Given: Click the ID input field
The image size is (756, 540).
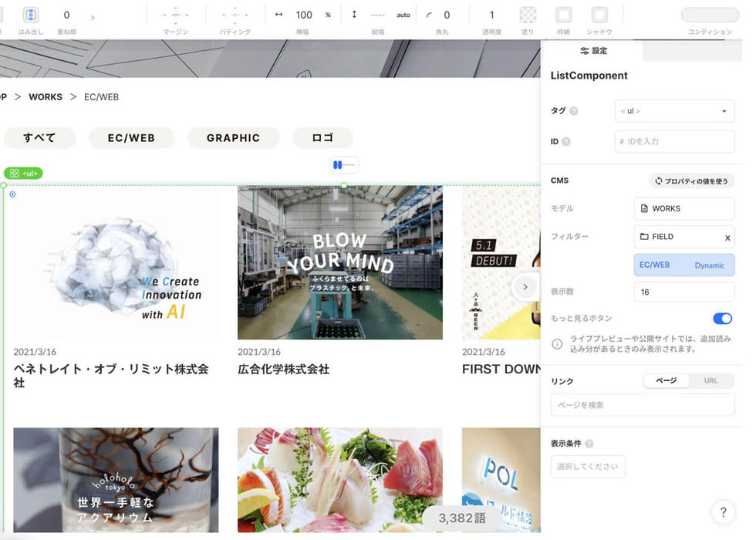Looking at the screenshot, I should 674,141.
